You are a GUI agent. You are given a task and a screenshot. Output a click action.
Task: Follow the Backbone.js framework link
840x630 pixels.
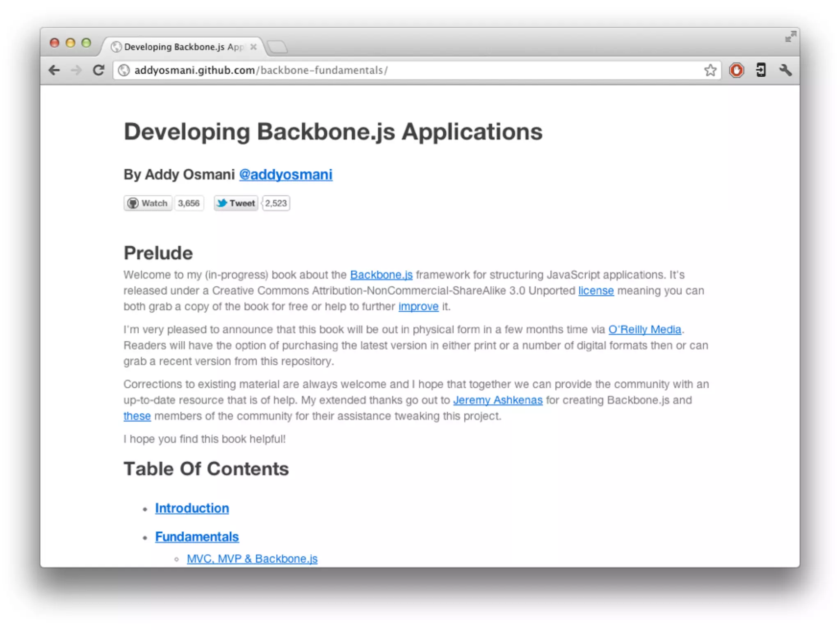click(x=381, y=275)
